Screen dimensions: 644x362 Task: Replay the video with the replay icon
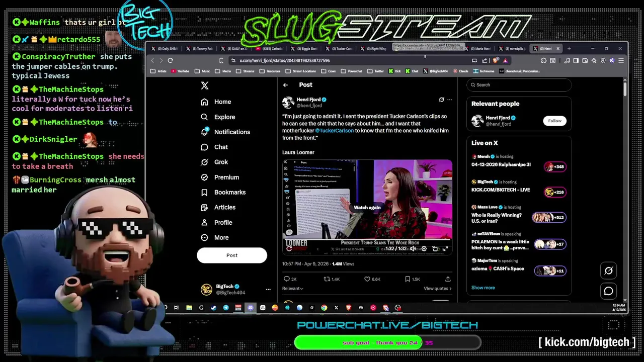[x=289, y=248]
